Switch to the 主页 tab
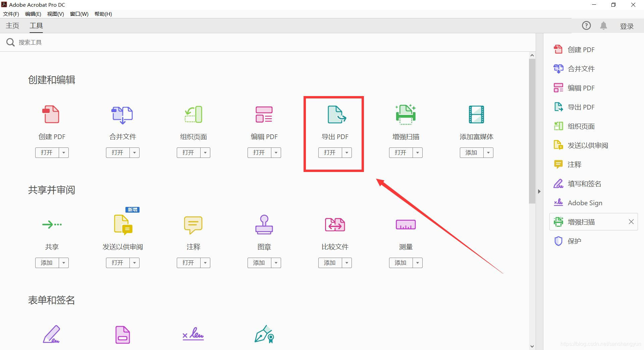Viewport: 644px width, 350px height. [x=12, y=26]
